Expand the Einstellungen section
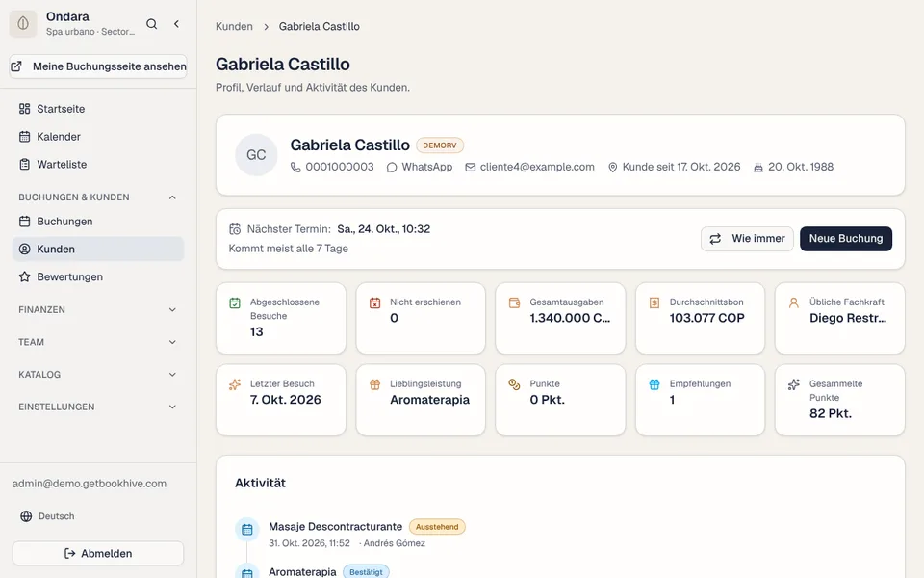 click(x=98, y=407)
